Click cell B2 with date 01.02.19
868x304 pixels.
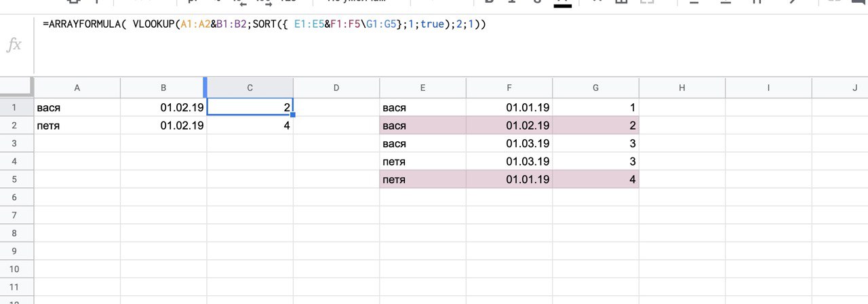tap(163, 125)
